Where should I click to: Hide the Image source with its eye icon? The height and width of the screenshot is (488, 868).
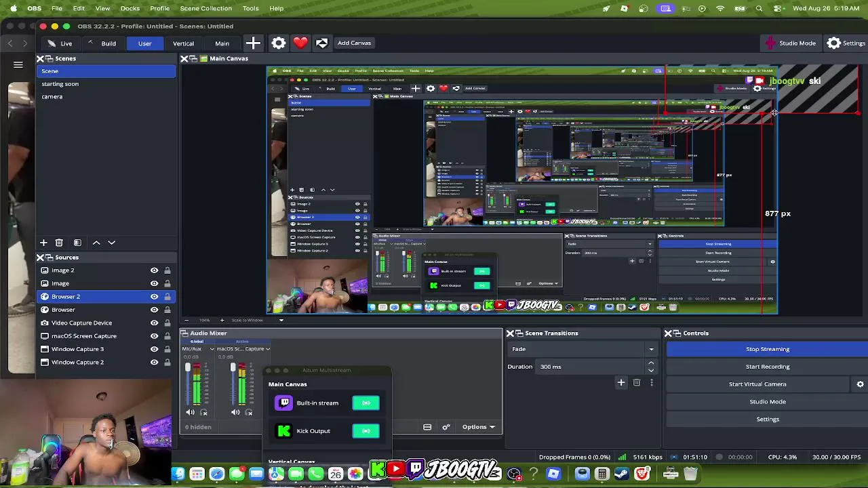click(154, 283)
